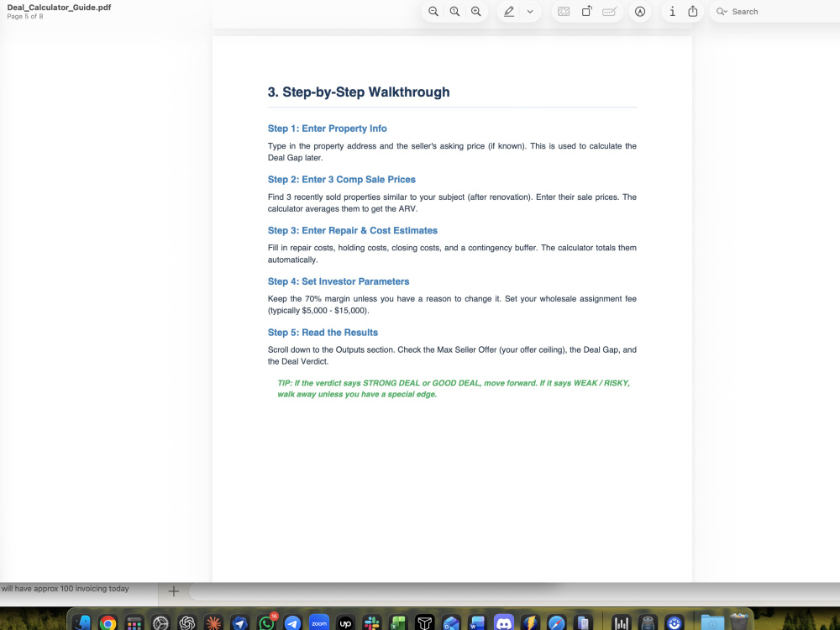Click 'Step 3: Enter Repair & Cost Estimates'
This screenshot has width=840, height=630.
tap(353, 230)
